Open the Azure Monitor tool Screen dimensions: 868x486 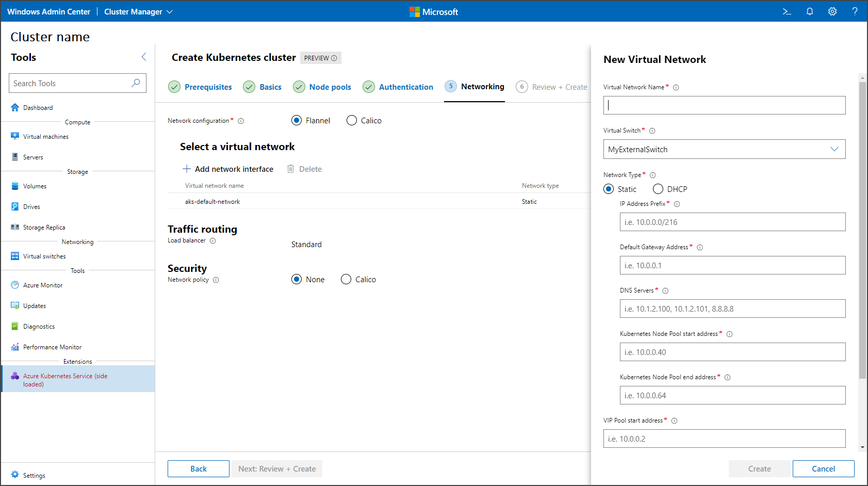pos(42,285)
